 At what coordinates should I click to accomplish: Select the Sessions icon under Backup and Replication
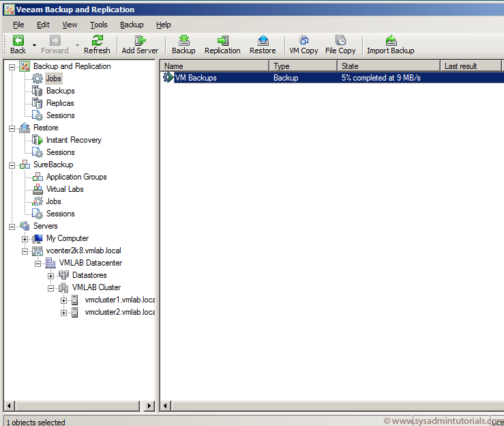coord(38,115)
